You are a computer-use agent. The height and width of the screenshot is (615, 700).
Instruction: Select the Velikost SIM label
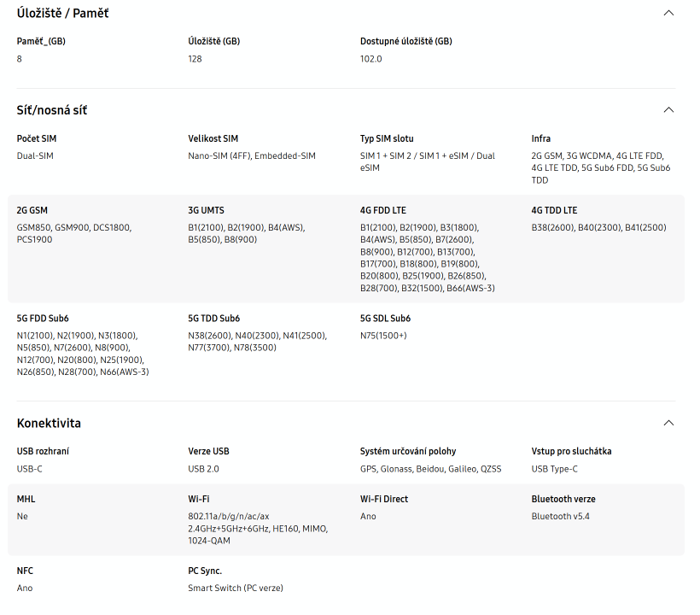pos(213,138)
